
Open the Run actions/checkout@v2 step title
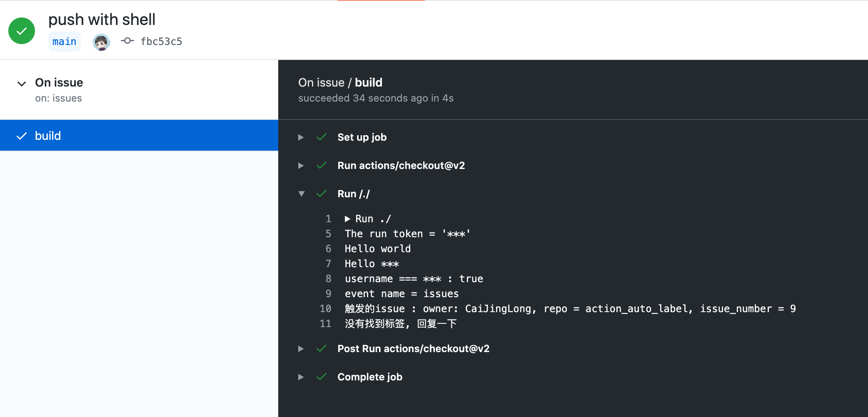pyautogui.click(x=401, y=166)
